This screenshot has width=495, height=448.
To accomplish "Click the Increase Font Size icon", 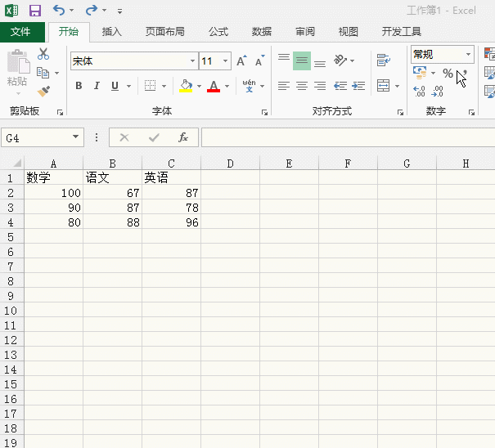I will [x=242, y=60].
